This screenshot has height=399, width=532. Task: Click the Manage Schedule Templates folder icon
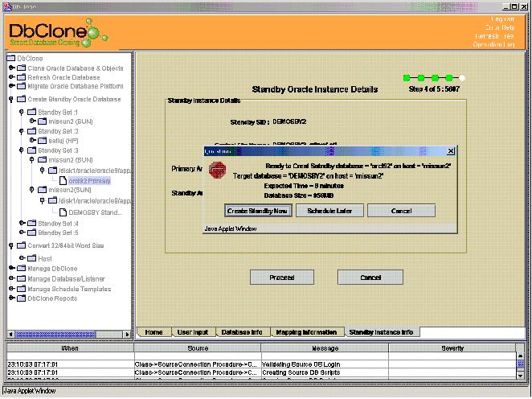tap(22, 289)
